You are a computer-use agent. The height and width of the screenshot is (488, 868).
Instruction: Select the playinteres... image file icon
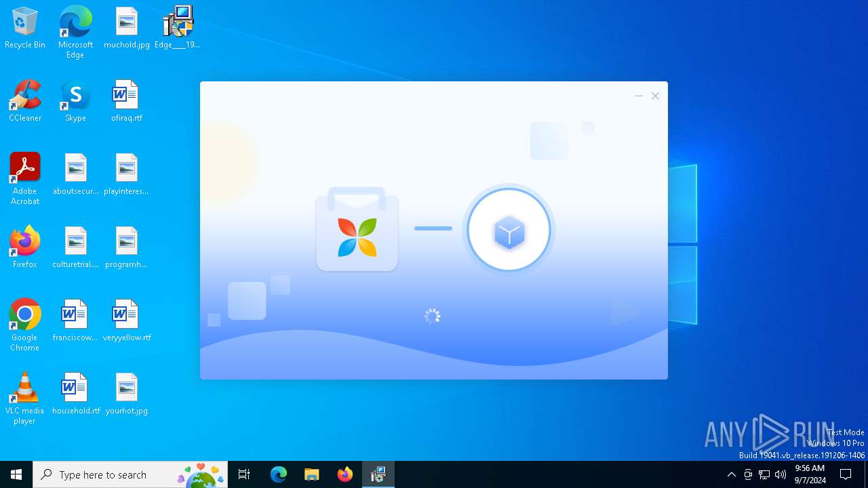tap(126, 174)
